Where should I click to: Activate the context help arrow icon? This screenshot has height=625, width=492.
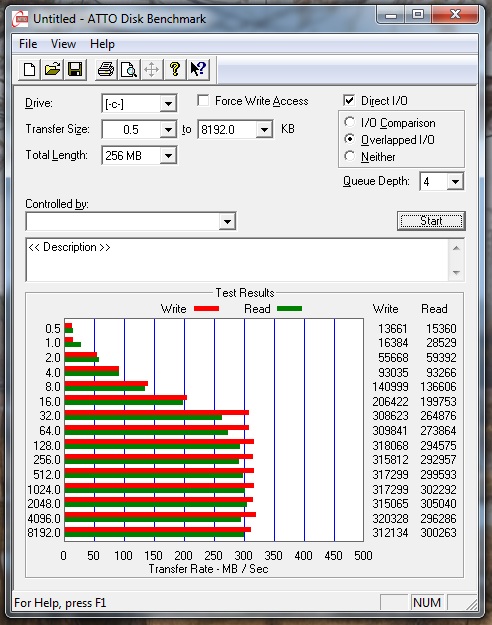(198, 69)
